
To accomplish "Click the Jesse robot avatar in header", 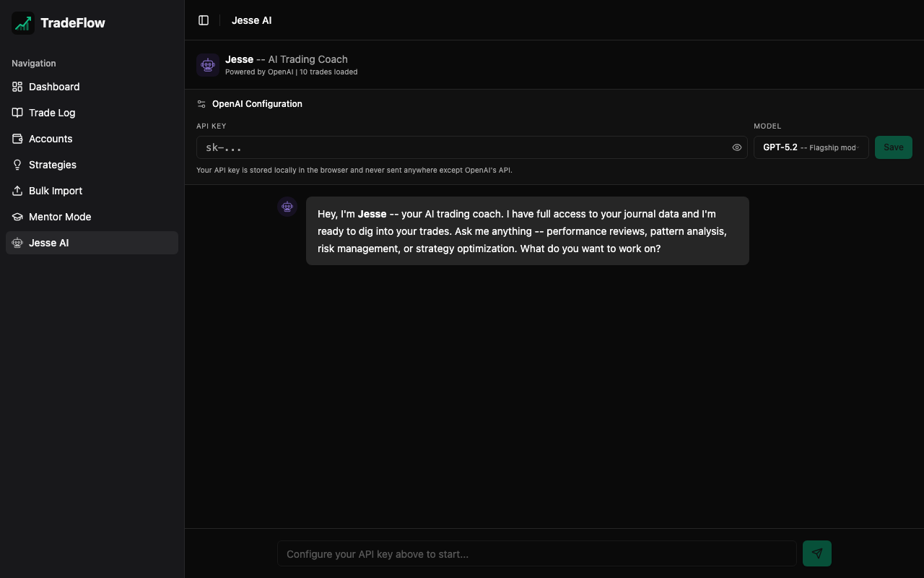I will 208,65.
